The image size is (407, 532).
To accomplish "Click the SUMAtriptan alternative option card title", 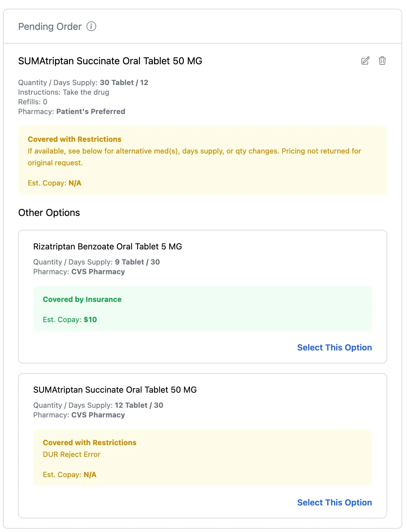I will (x=115, y=390).
